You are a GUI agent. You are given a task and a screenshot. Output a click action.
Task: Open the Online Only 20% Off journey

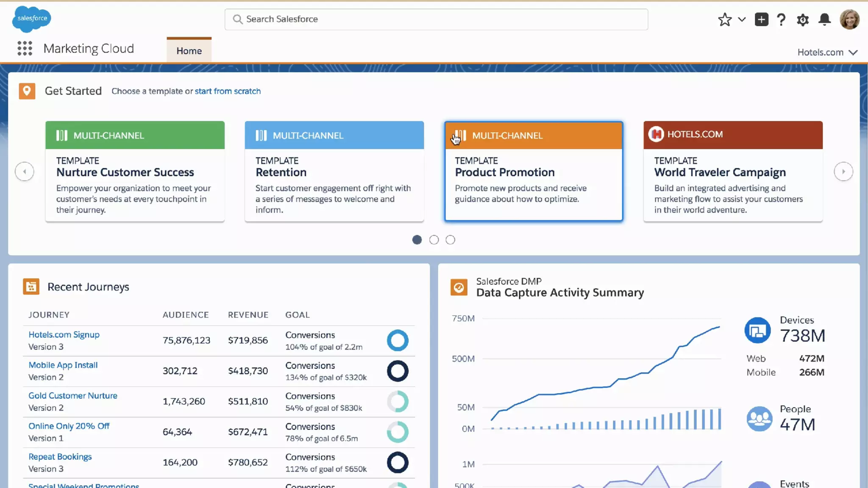pos(69,426)
